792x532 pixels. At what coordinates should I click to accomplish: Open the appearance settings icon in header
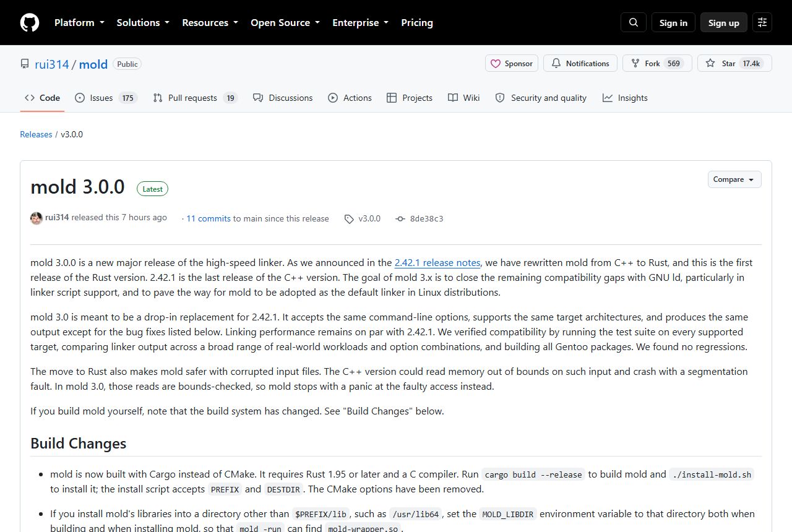pos(762,23)
